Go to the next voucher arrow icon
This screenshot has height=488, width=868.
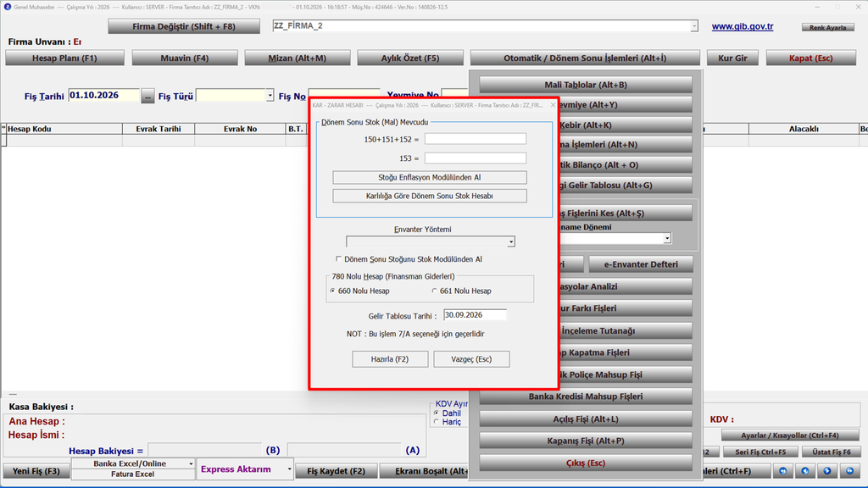pyautogui.click(x=827, y=471)
